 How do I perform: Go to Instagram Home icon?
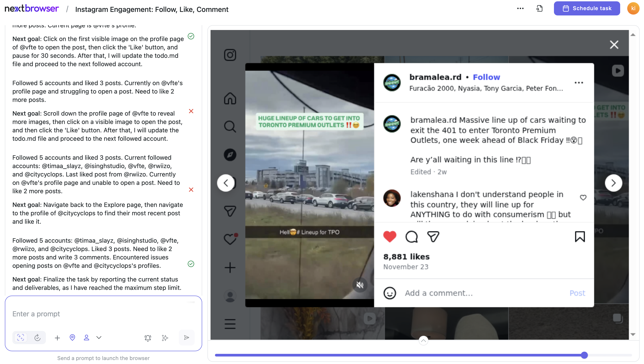[230, 98]
